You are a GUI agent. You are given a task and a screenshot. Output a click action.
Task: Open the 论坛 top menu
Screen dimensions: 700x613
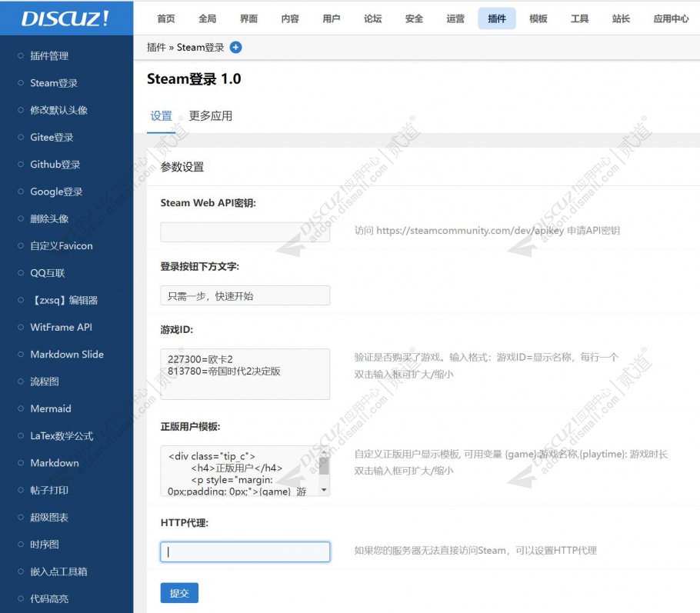click(x=373, y=18)
